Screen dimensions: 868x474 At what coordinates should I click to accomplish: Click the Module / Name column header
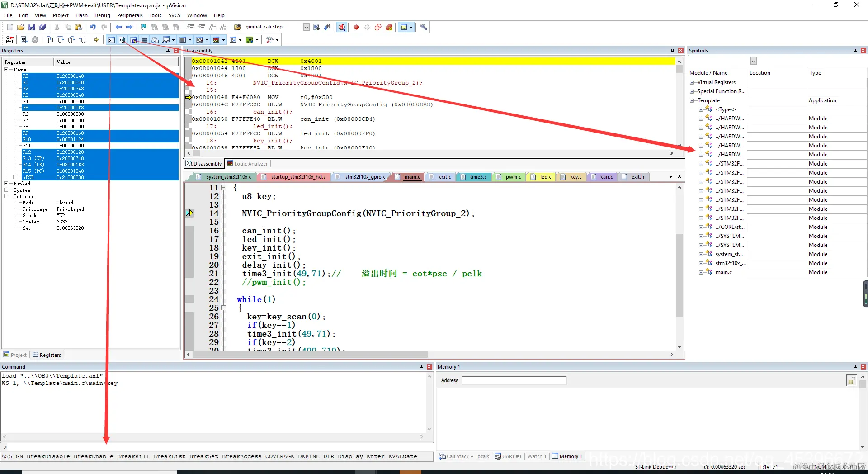[717, 73]
